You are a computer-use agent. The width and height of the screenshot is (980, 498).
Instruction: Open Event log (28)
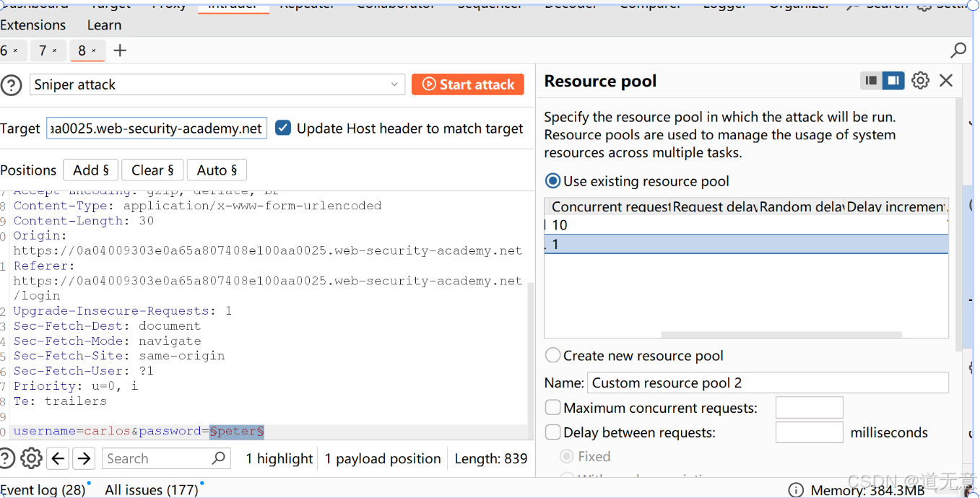(43, 490)
